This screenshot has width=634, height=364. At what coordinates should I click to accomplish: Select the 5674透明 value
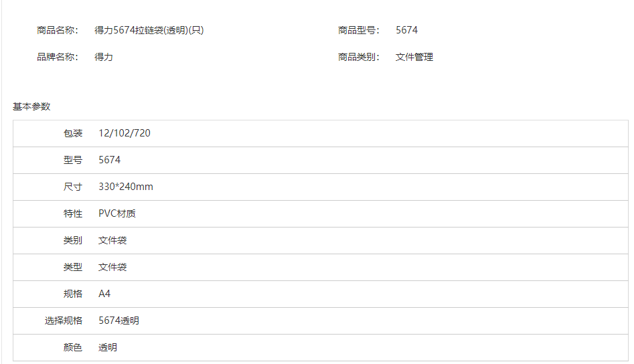(x=119, y=321)
